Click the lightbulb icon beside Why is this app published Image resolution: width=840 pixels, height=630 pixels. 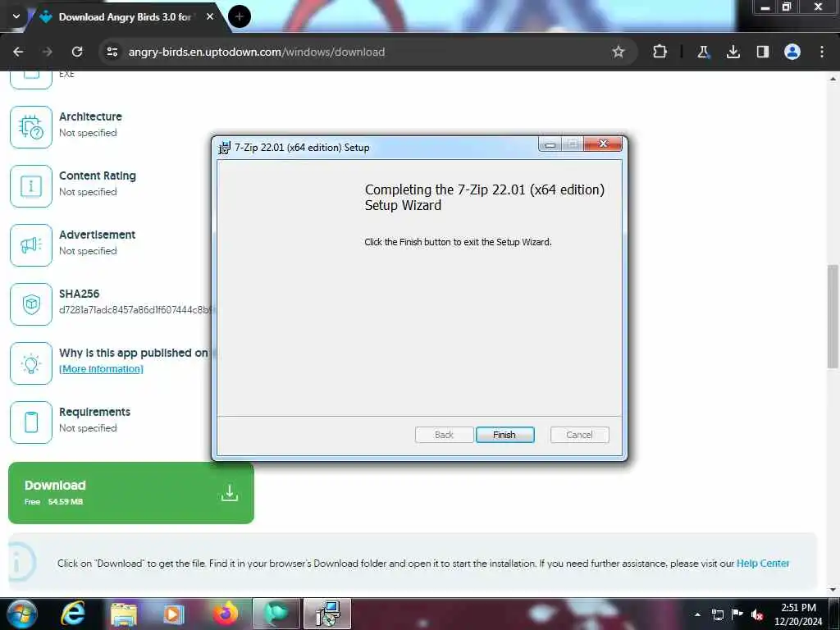point(31,363)
